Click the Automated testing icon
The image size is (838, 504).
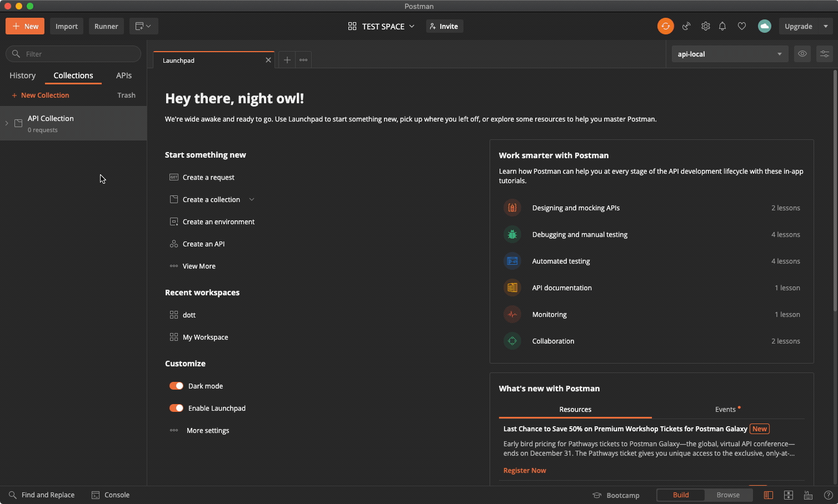click(512, 261)
